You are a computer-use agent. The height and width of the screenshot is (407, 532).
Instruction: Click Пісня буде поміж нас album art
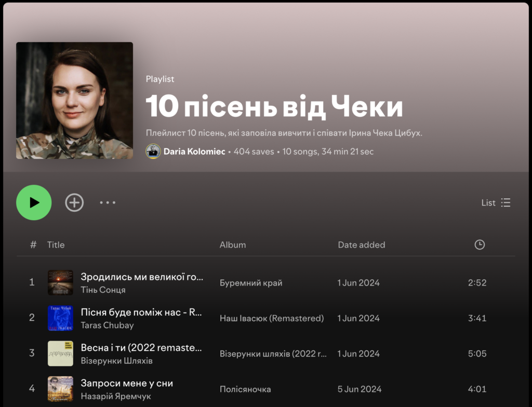(60, 318)
